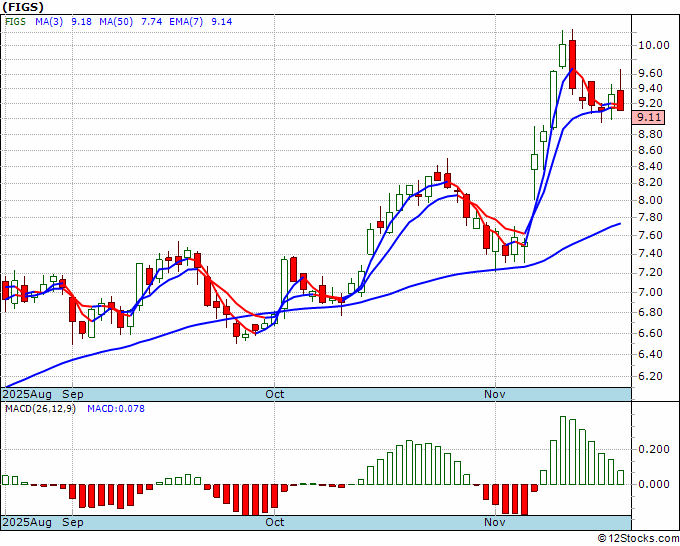Image resolution: width=680 pixels, height=546 pixels.
Task: Click the 6.60 price axis label
Action: 651,333
